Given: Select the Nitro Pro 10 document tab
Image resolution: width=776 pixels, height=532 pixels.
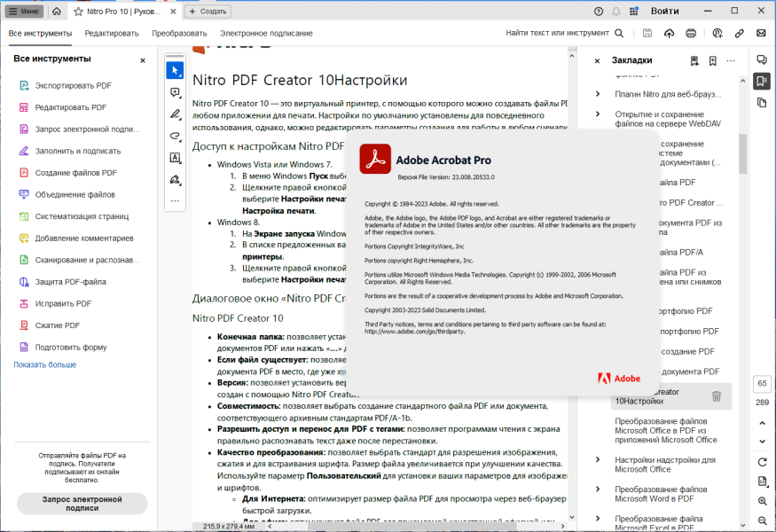Looking at the screenshot, I should 124,12.
